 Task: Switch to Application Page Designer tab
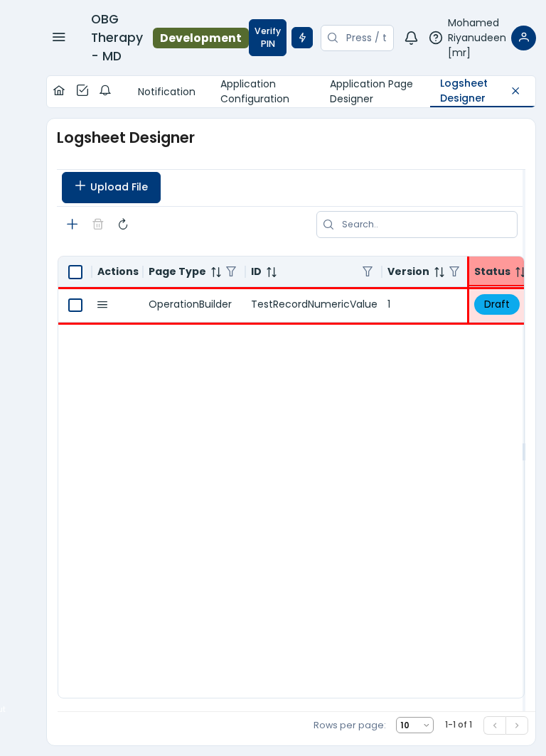371,92
